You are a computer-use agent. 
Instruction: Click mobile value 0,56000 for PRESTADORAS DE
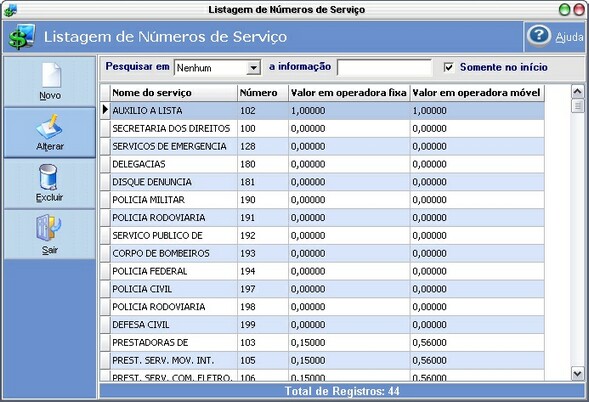tap(477, 343)
